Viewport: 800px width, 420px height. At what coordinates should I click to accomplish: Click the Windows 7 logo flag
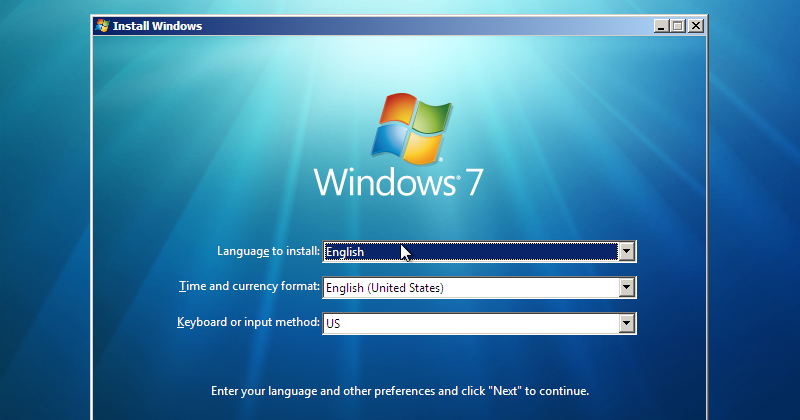coord(412,129)
